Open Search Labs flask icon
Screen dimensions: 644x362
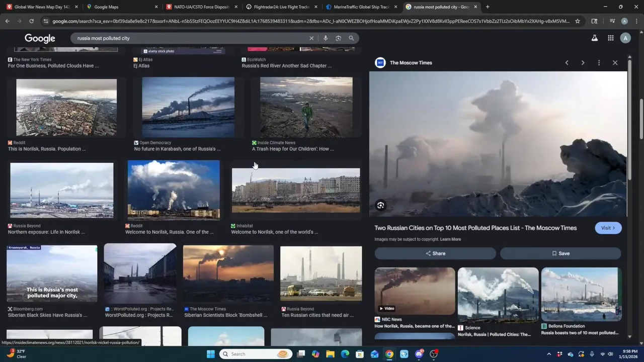(595, 38)
